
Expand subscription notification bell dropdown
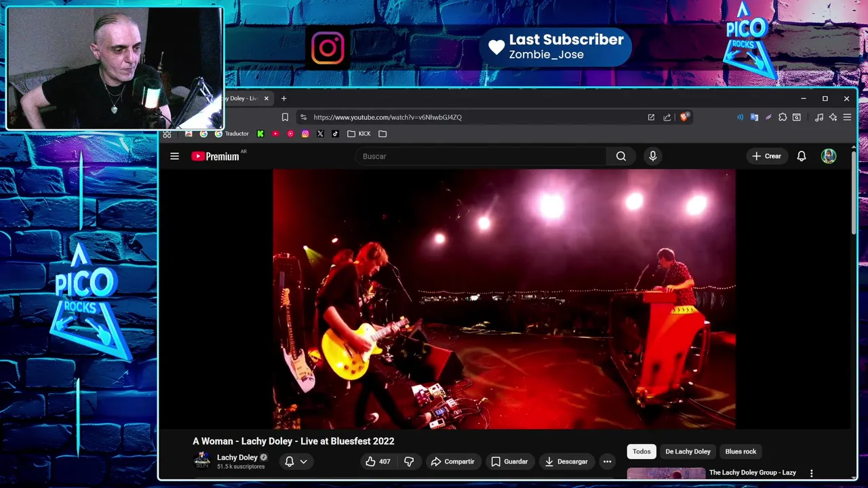pyautogui.click(x=296, y=462)
